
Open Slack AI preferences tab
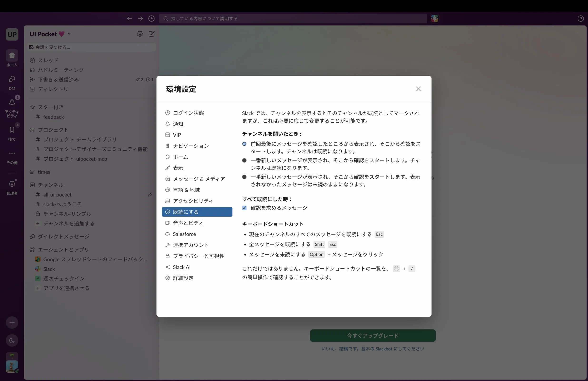[x=197, y=267]
